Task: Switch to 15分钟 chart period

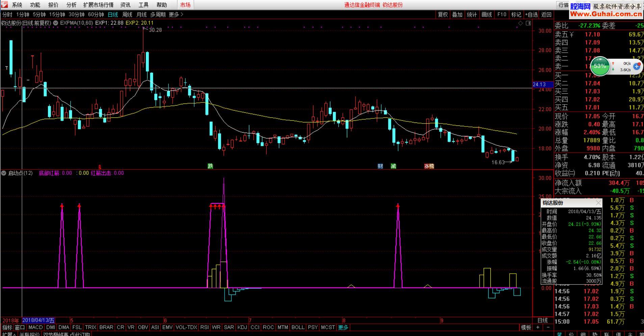Action: point(57,15)
